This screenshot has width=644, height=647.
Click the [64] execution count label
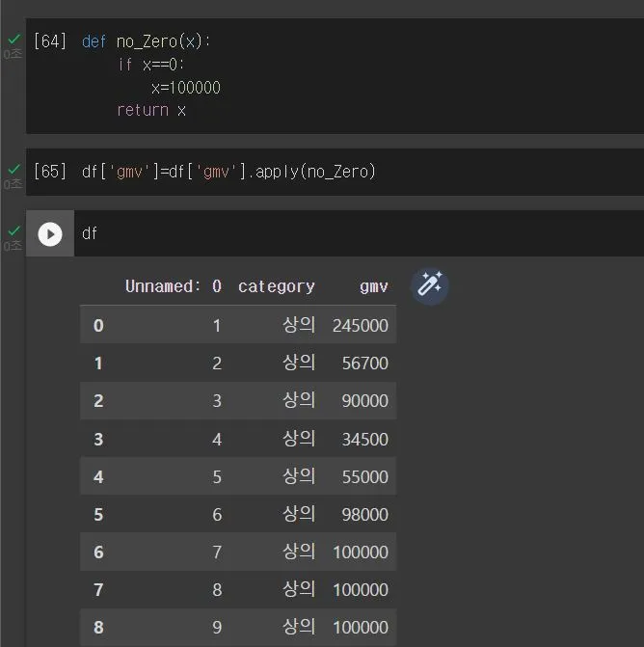pyautogui.click(x=50, y=41)
